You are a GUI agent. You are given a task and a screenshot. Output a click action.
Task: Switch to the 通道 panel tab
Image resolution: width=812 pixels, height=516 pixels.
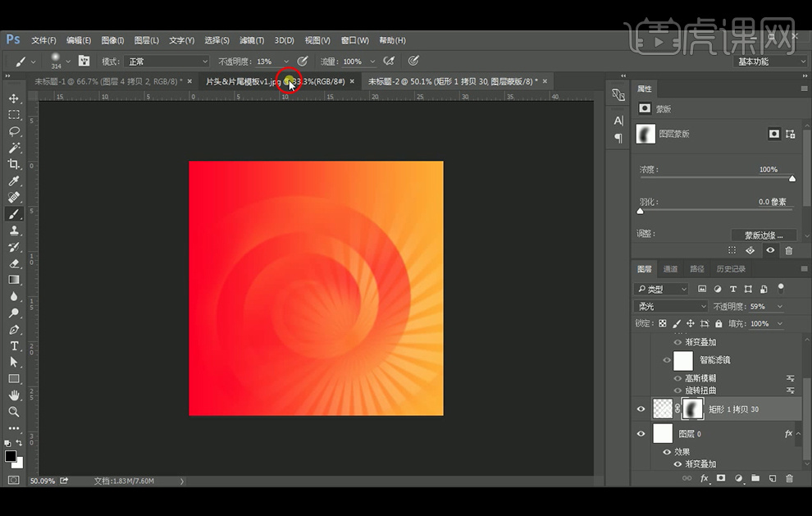[x=670, y=269]
